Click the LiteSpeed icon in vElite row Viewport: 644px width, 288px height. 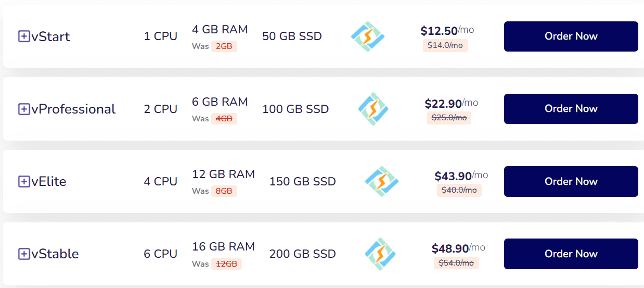click(381, 181)
